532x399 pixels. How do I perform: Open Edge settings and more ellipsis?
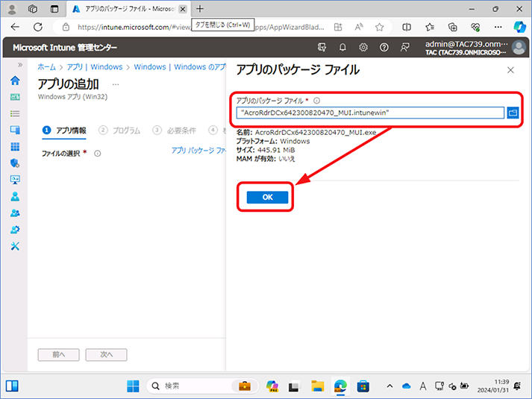tap(498, 27)
